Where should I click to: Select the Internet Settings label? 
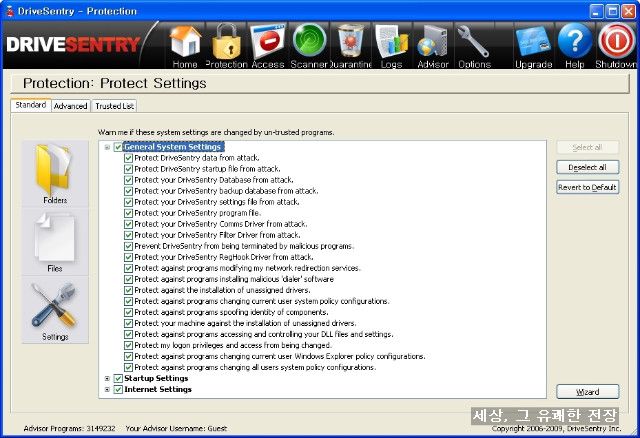[x=158, y=389]
